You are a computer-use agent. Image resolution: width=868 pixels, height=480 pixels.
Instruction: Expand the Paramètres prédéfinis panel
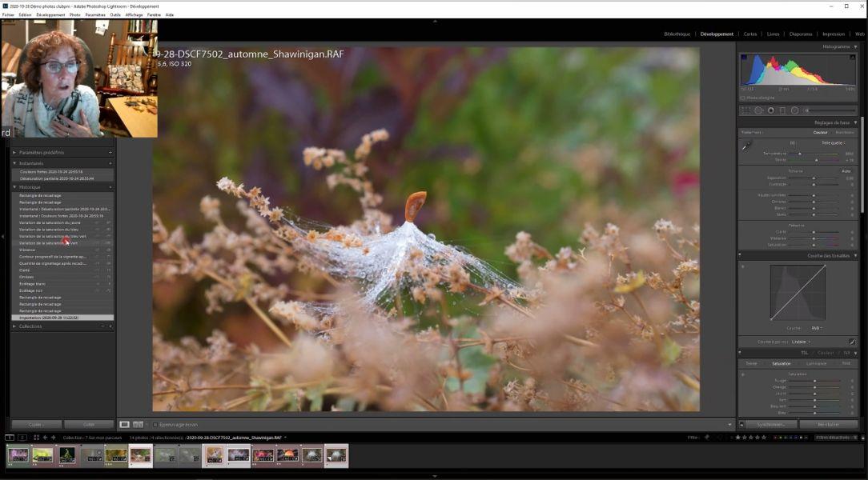point(14,152)
